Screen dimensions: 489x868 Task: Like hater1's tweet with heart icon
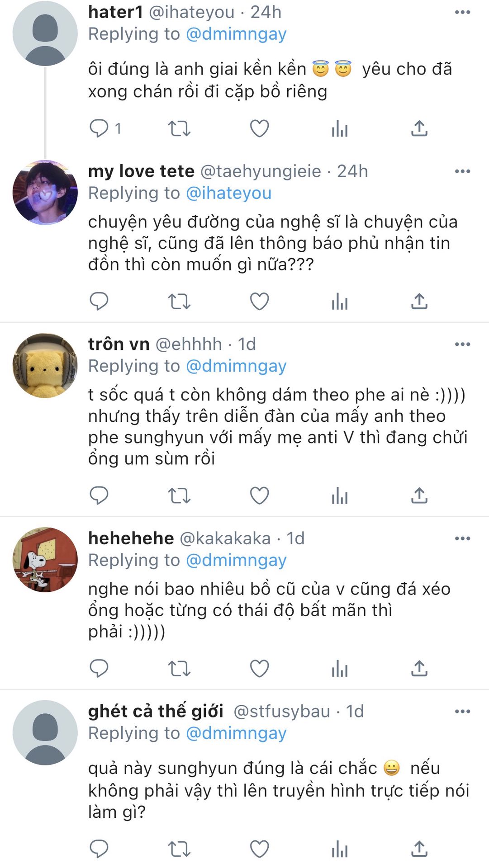point(259,128)
